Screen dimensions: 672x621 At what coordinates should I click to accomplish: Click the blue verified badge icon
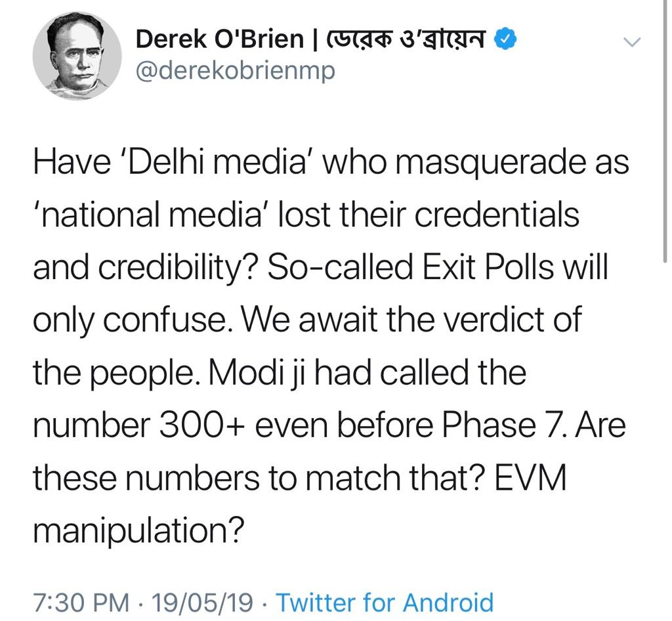point(505,39)
